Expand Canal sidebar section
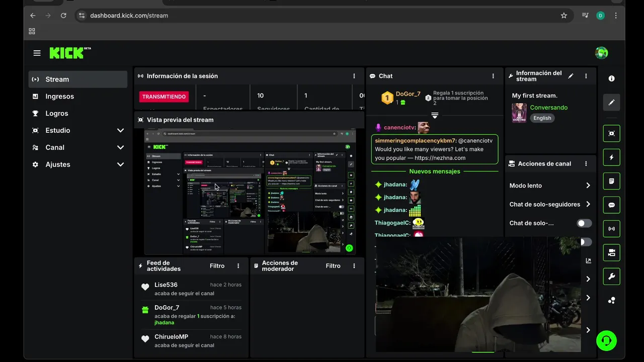This screenshot has height=362, width=644. (120, 147)
